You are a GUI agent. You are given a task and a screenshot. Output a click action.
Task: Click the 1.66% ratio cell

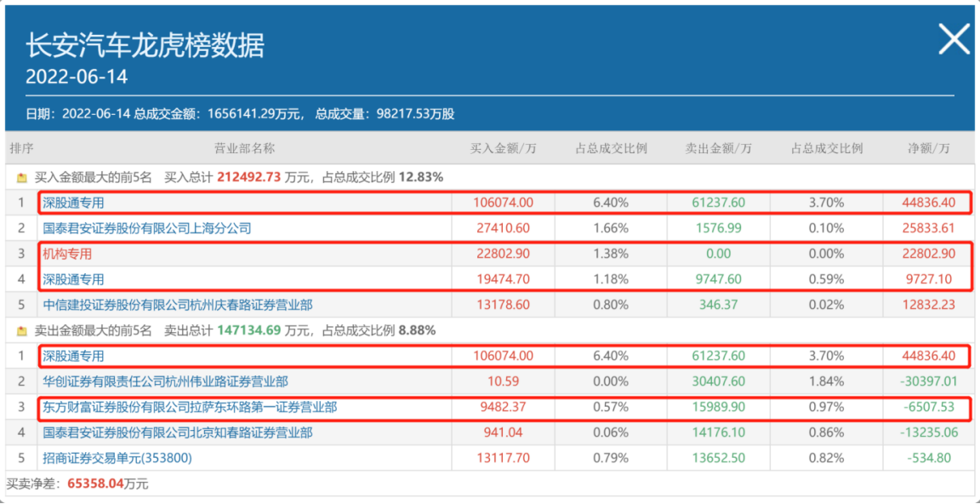pyautogui.click(x=612, y=228)
